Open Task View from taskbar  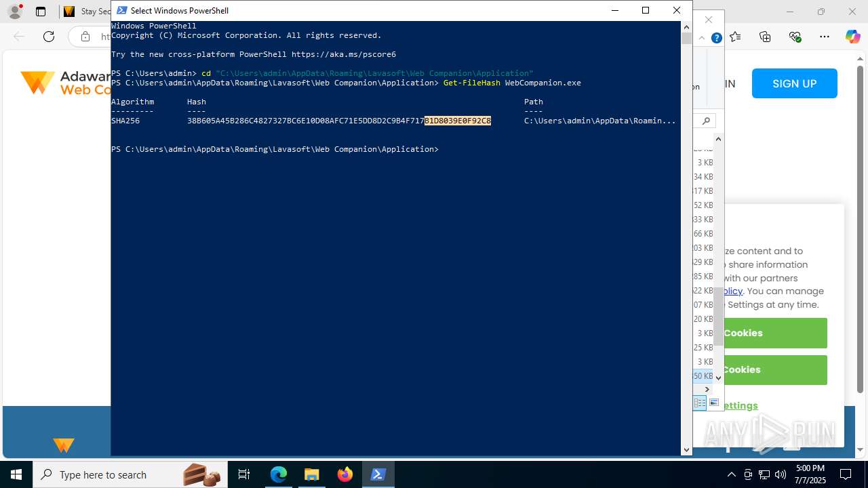(244, 474)
